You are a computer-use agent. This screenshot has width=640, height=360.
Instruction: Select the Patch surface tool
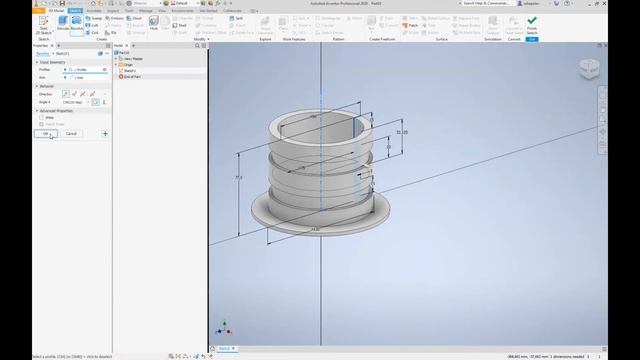coord(410,25)
